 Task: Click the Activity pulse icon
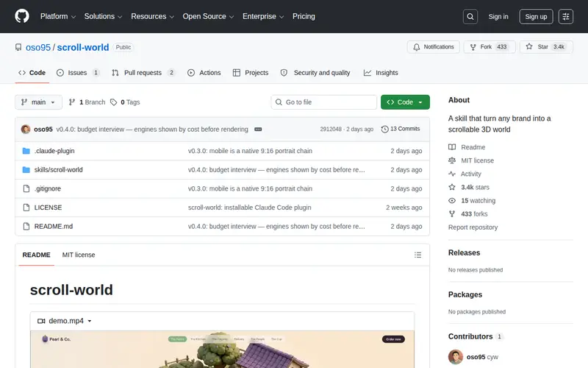[x=452, y=174]
